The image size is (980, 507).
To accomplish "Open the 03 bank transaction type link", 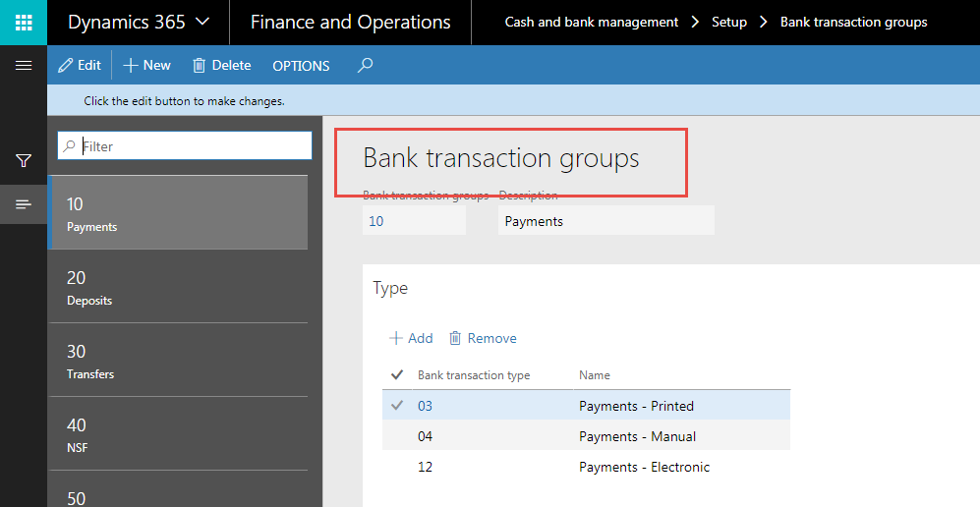I will tap(425, 406).
